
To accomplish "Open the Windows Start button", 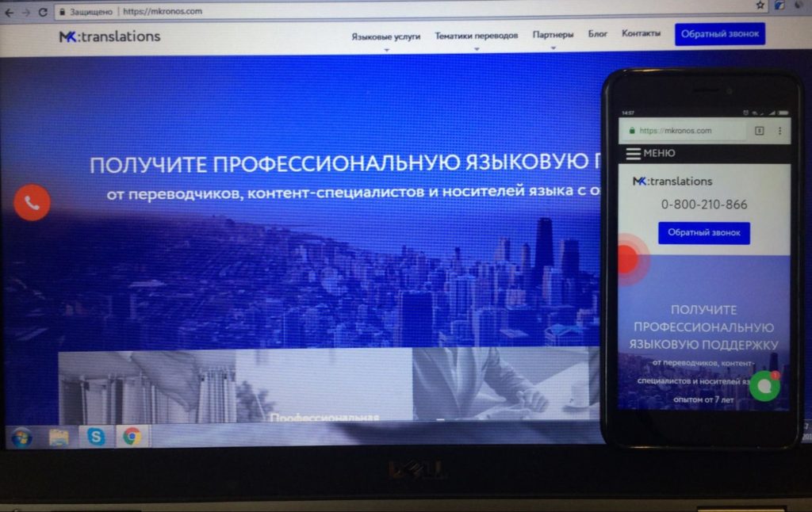I will tap(21, 438).
